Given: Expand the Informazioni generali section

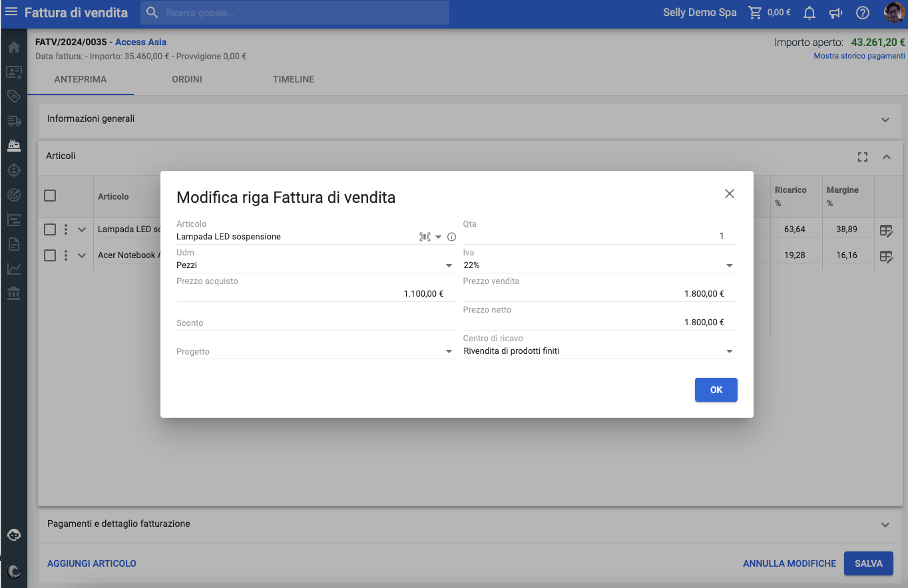Looking at the screenshot, I should (885, 120).
